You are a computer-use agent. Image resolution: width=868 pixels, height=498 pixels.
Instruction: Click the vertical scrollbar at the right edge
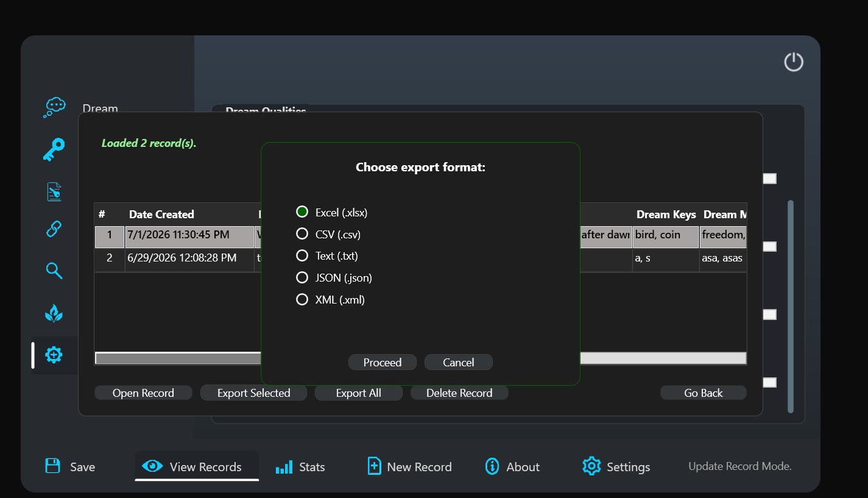tap(791, 306)
